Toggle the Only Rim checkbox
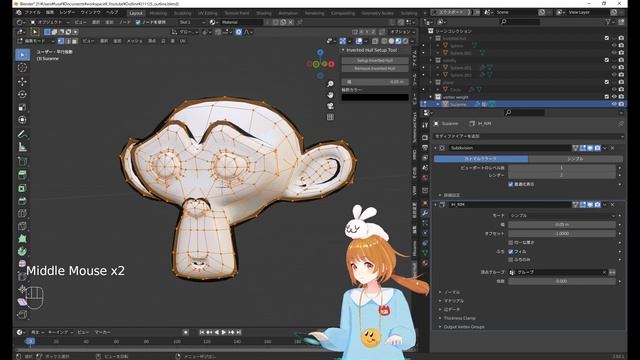The image size is (640, 360). coord(511,260)
